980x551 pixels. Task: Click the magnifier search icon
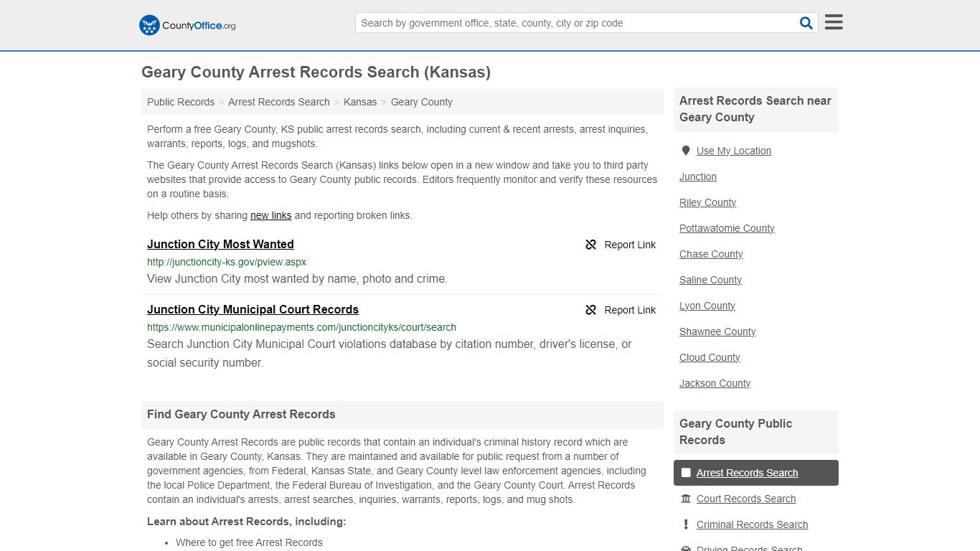point(806,23)
